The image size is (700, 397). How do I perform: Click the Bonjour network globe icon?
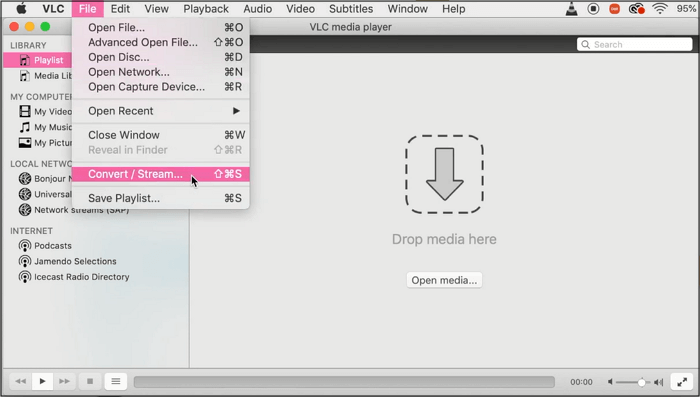tap(25, 178)
